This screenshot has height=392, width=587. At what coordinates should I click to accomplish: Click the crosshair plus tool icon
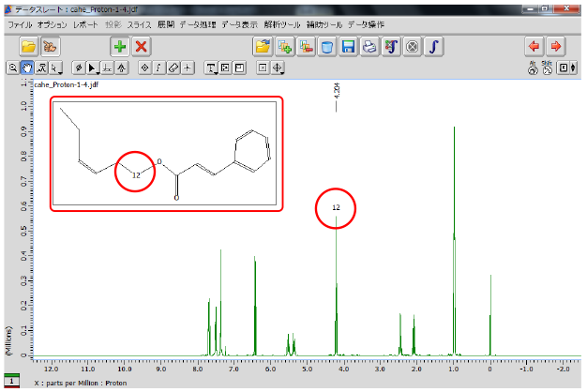point(188,68)
